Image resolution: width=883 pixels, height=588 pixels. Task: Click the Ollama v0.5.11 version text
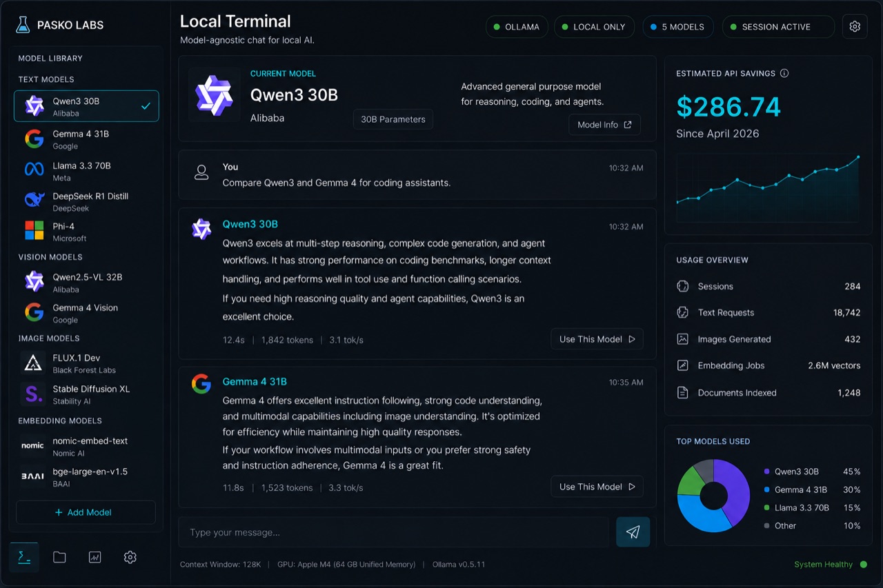coord(459,565)
